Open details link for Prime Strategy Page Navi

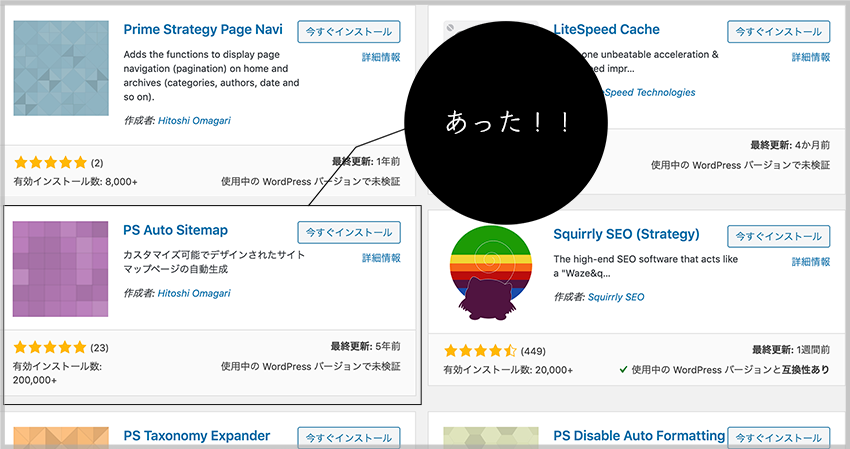click(x=381, y=57)
